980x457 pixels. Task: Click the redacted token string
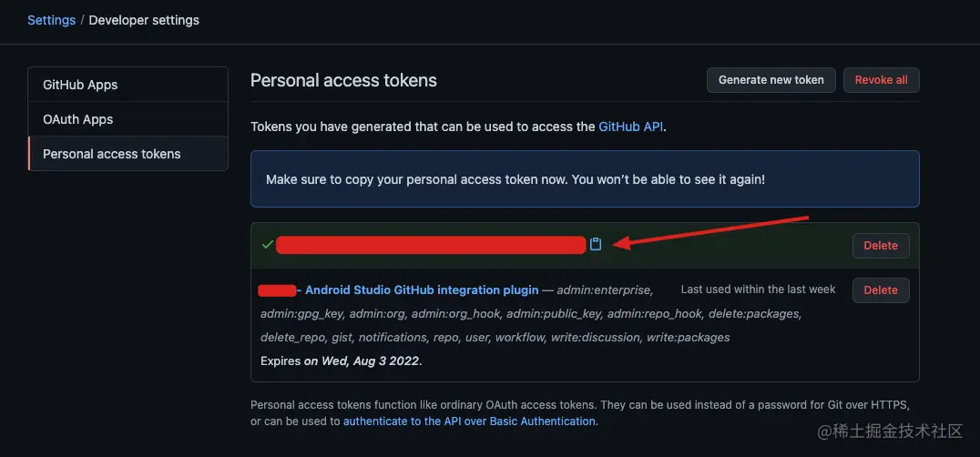click(431, 244)
